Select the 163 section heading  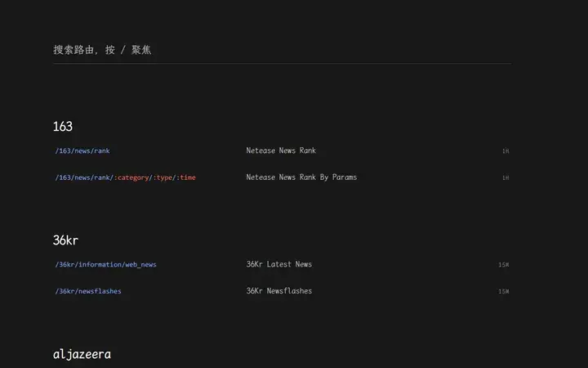(x=63, y=127)
